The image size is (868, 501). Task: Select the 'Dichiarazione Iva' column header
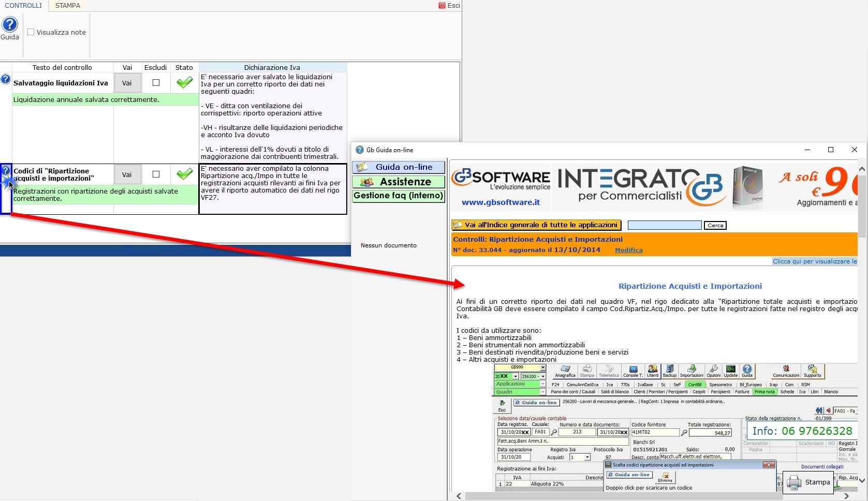pyautogui.click(x=272, y=67)
